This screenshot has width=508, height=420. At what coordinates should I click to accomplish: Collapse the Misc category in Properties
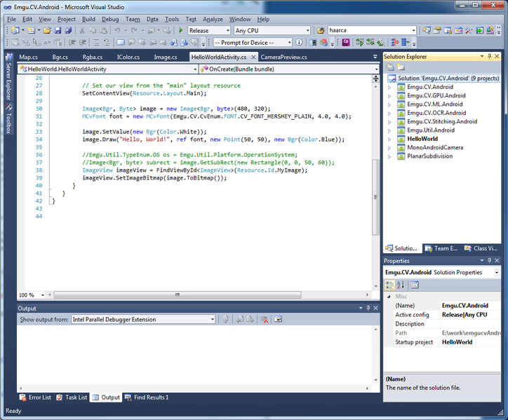(x=389, y=297)
